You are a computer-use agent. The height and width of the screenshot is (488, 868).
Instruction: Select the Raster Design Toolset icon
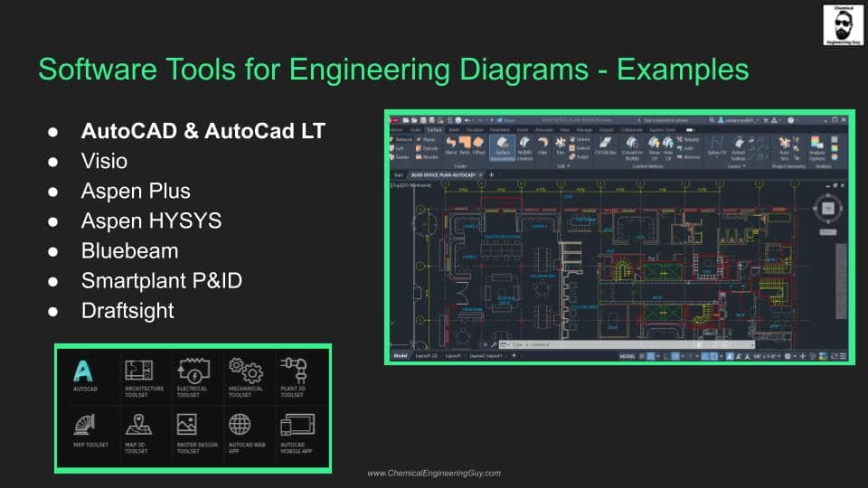[186, 425]
